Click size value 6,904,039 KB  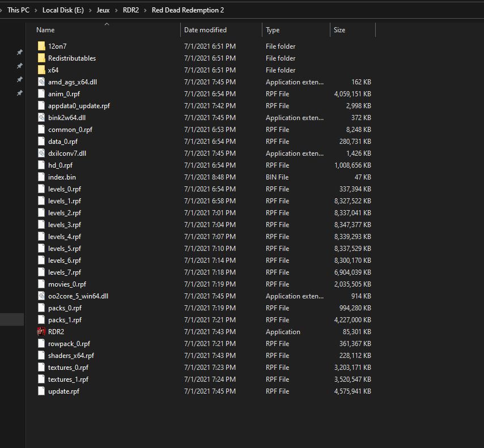[353, 272]
